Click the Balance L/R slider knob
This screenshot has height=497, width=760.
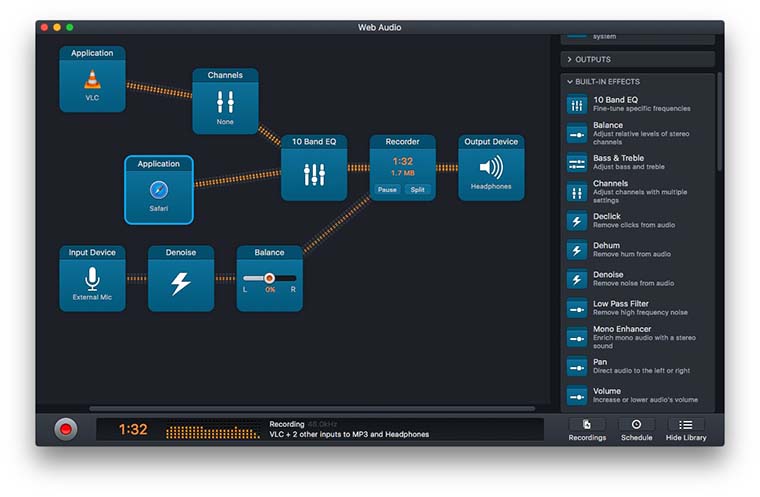269,278
